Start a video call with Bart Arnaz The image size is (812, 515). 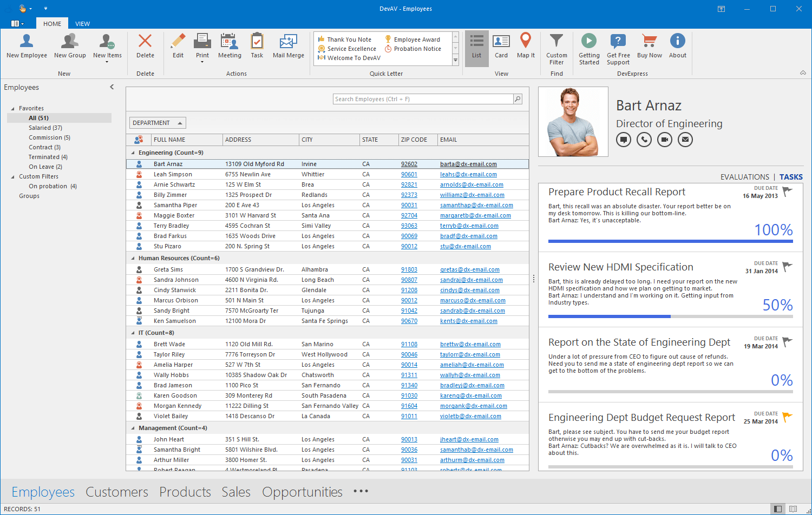[x=664, y=139]
